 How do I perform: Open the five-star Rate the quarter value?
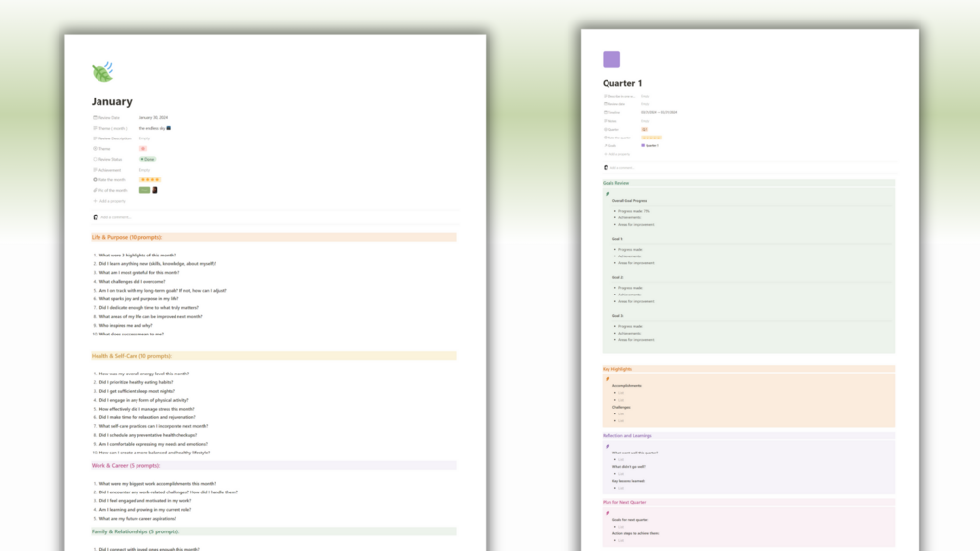point(651,138)
